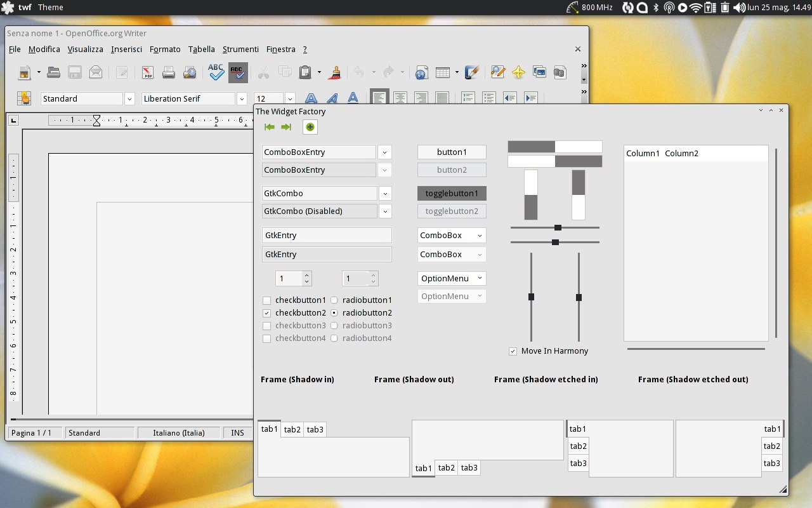This screenshot has width=812, height=508.
Task: Export directly as PDF icon in Writer
Action: (x=148, y=72)
